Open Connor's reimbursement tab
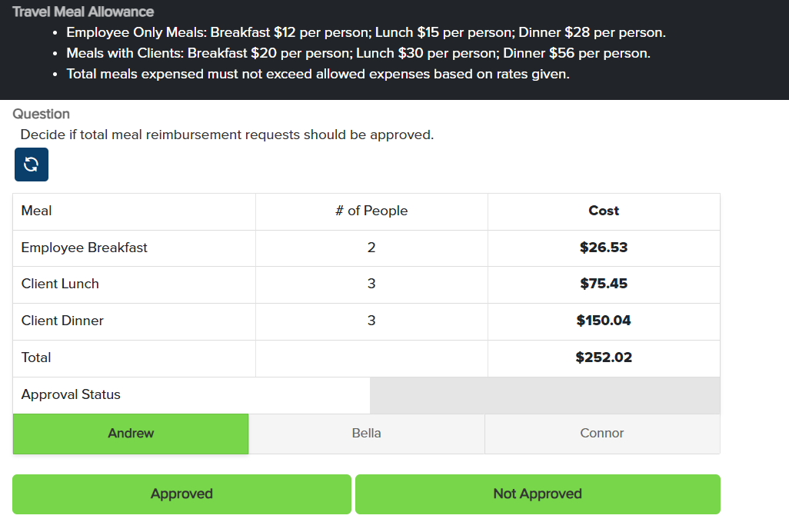This screenshot has height=532, width=789. tap(601, 434)
